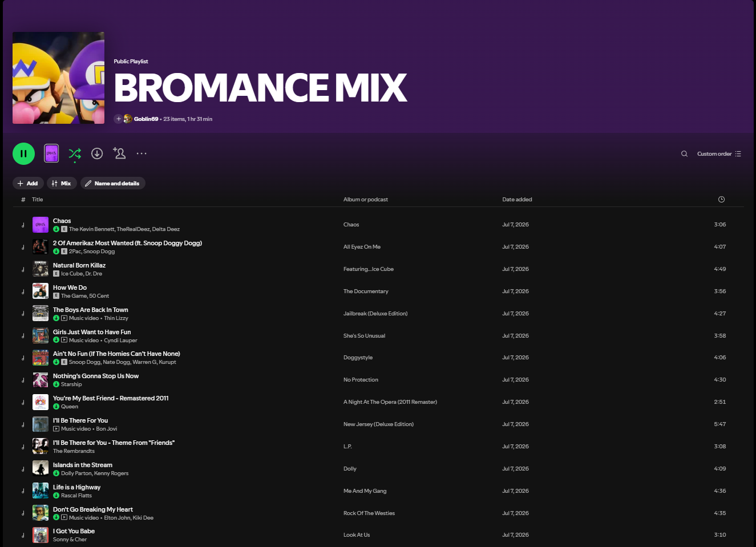Pause playback with the green button
This screenshot has height=547, width=756.
[23, 153]
